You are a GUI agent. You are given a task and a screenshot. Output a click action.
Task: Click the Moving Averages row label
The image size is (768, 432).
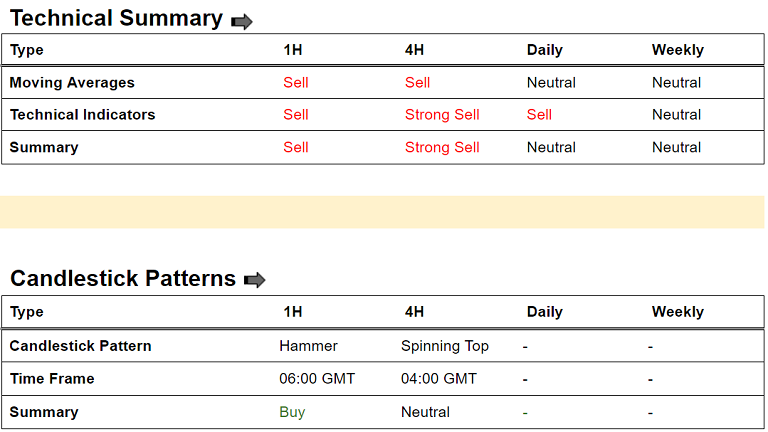point(72,83)
